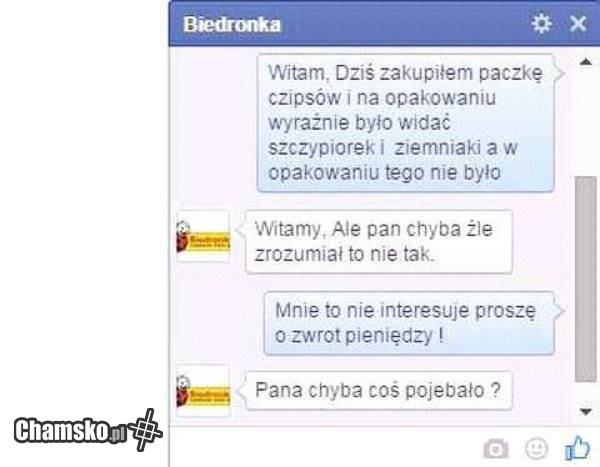
Task: Select the message starting 'Witam, Dziś zakupiłem'
Action: tap(406, 122)
